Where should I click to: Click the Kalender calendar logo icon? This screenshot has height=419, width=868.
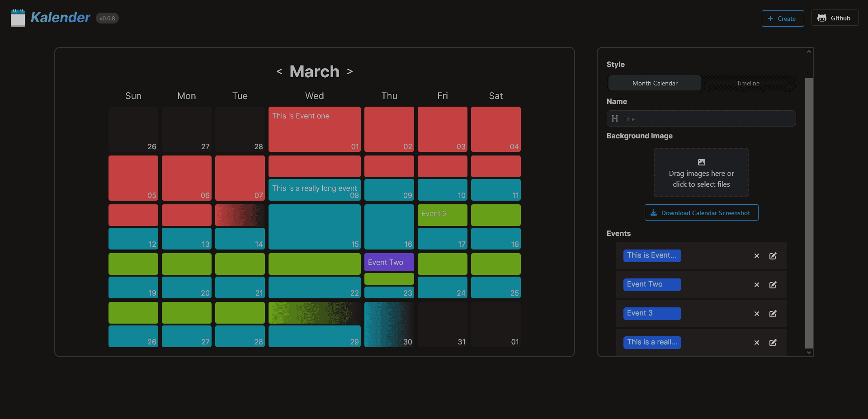click(x=18, y=18)
